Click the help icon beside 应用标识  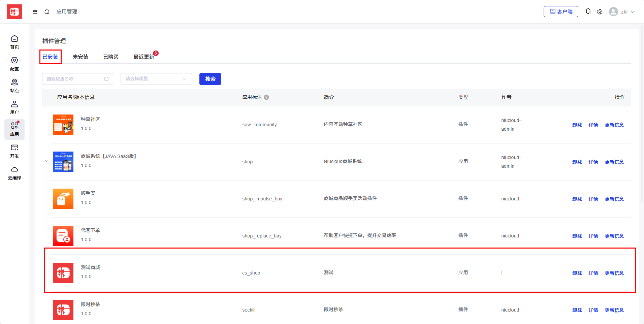pos(266,97)
